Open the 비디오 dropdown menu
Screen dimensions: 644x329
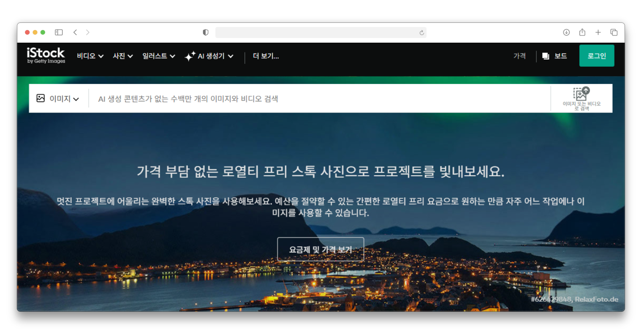point(89,55)
